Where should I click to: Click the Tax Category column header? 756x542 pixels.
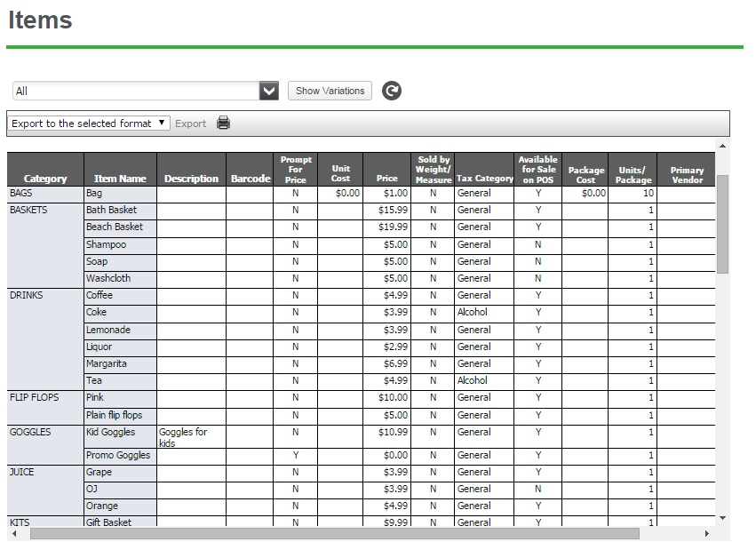[x=484, y=170]
